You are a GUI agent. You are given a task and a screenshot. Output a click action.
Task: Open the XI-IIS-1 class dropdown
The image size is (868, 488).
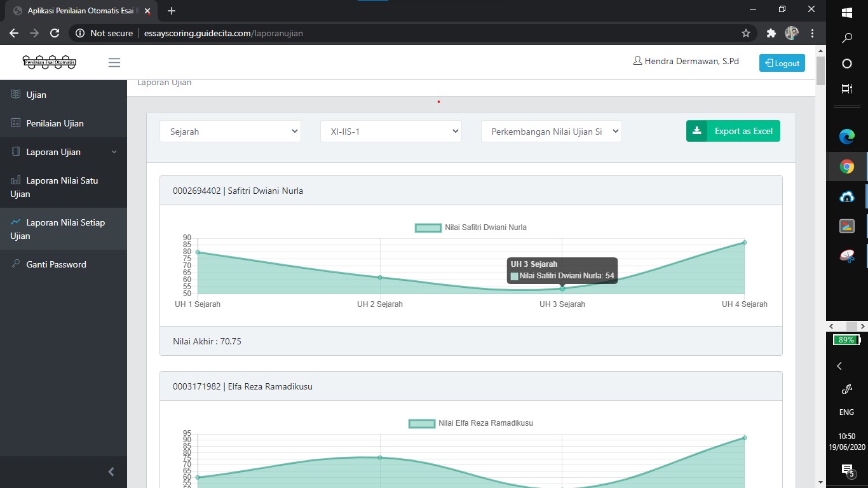point(391,132)
